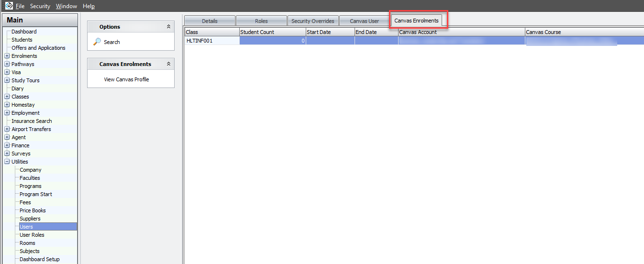
Task: Expand the Enrolments tree node
Action: click(7, 56)
